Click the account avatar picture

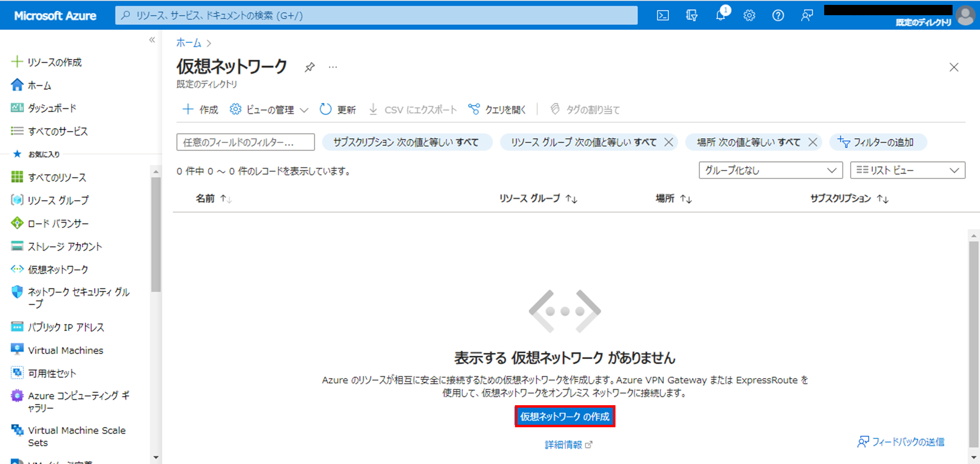tap(965, 16)
